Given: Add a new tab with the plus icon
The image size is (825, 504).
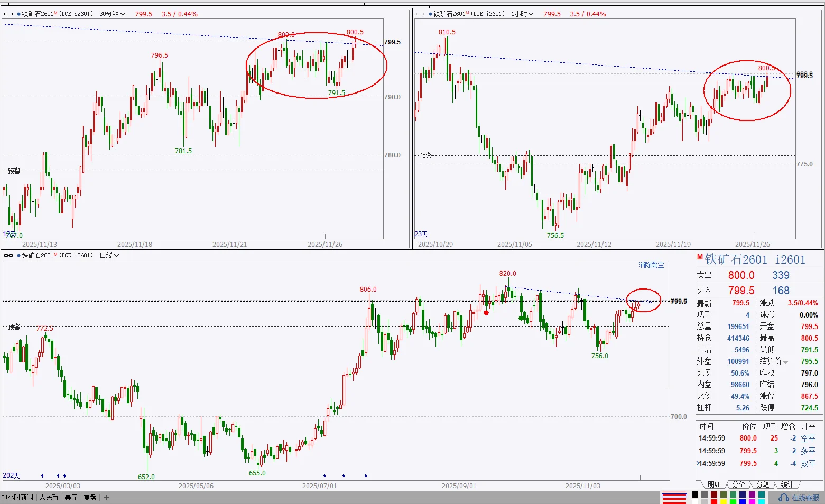Looking at the screenshot, I should tap(106, 498).
